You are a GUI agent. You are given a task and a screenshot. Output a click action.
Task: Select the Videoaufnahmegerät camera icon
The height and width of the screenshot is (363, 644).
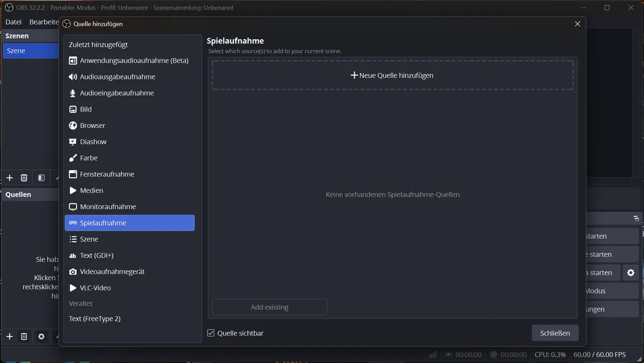pos(73,272)
